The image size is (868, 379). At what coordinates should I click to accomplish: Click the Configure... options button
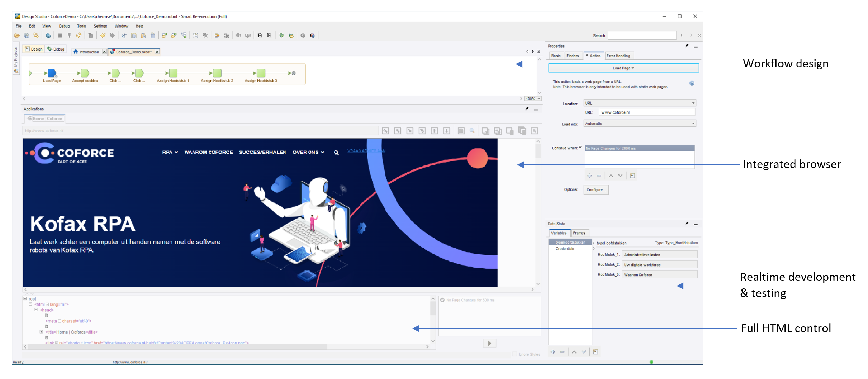pos(596,190)
